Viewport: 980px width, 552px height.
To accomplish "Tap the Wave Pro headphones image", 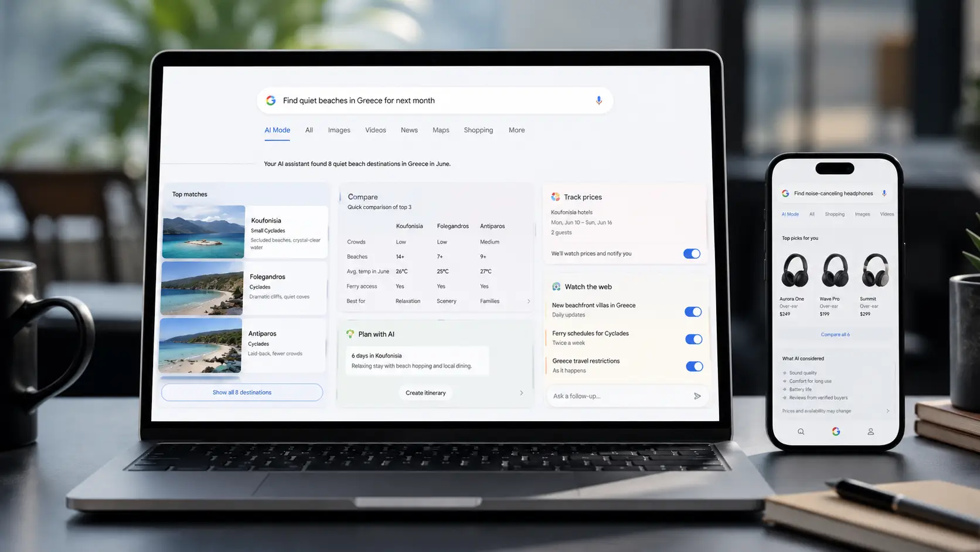I will (x=835, y=270).
